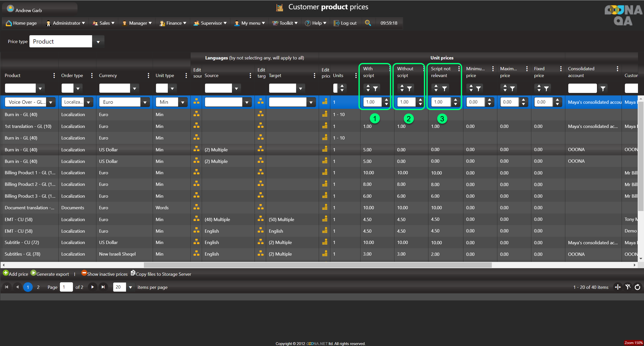Click the refresh grid icon at bottom right
Screen dimensions: 644x346
(637, 287)
